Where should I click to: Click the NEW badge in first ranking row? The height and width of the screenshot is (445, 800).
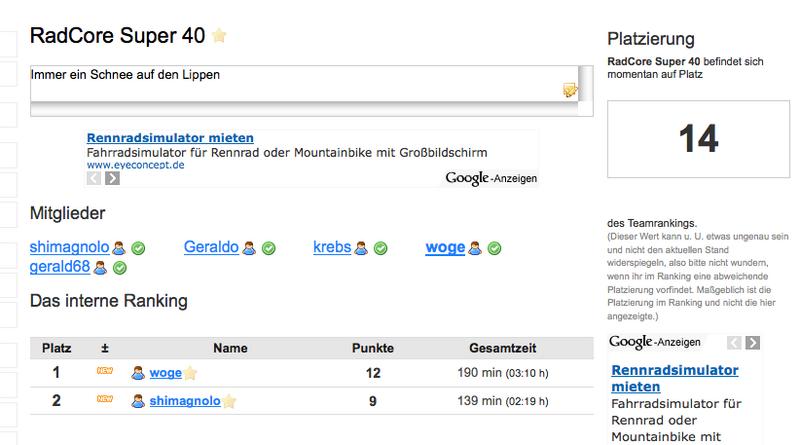point(104,373)
